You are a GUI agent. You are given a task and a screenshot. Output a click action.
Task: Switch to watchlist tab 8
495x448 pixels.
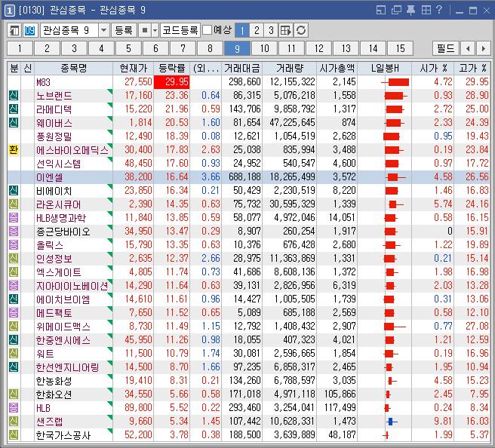tap(210, 48)
